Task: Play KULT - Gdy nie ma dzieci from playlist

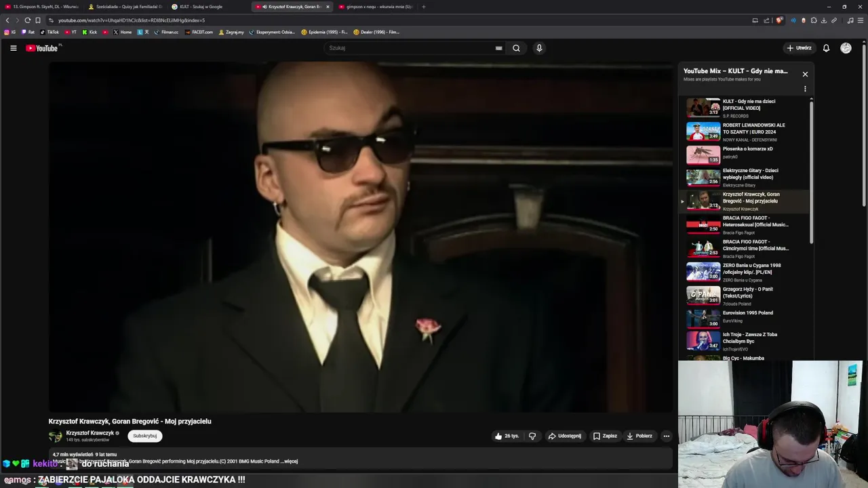Action: pos(746,108)
